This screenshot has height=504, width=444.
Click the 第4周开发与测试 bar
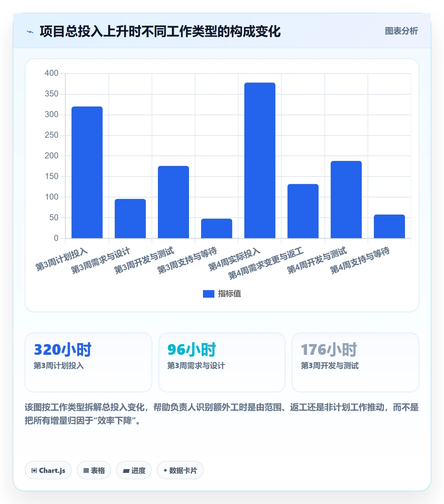[346, 200]
